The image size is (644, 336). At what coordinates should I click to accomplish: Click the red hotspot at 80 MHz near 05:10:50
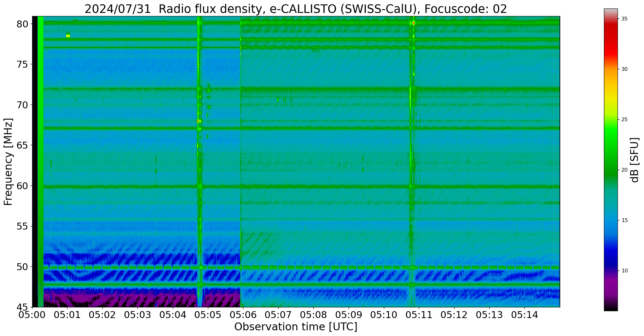click(414, 23)
